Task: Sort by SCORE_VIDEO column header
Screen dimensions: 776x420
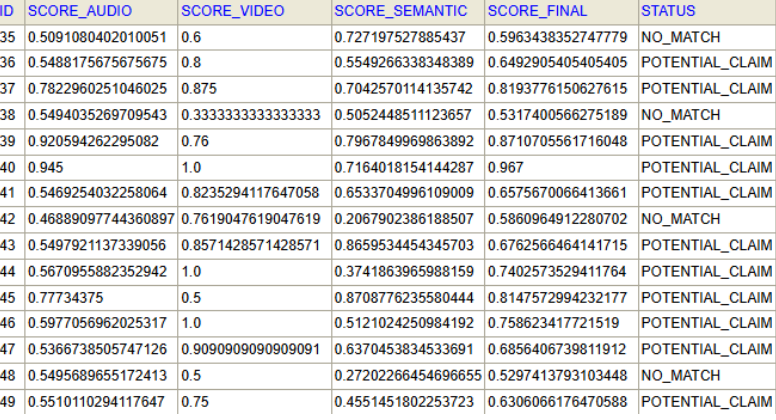Action: click(233, 11)
